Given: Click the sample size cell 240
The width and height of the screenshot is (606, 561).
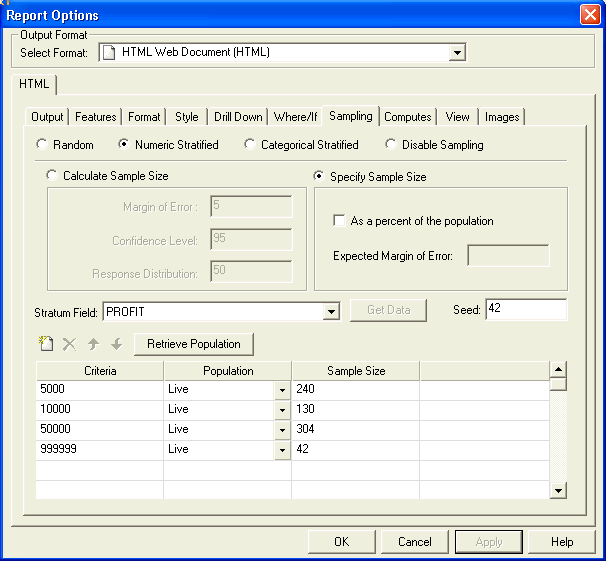Looking at the screenshot, I should pos(356,390).
